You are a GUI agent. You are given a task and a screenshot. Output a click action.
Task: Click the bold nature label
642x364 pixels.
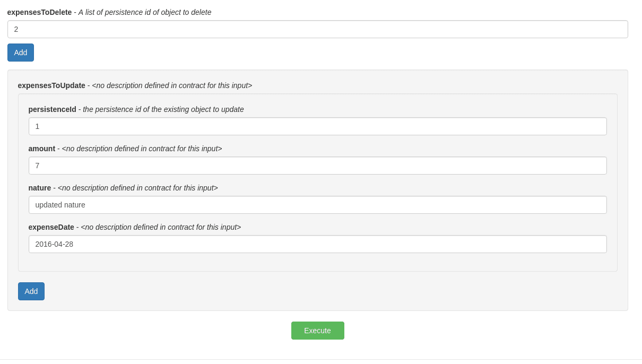pos(39,188)
